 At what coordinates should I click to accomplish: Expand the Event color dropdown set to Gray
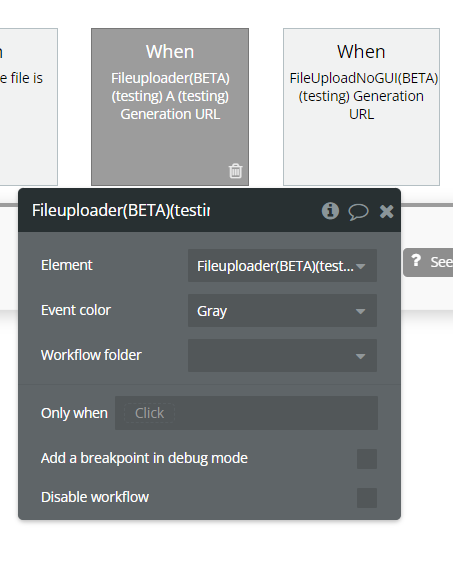282,311
